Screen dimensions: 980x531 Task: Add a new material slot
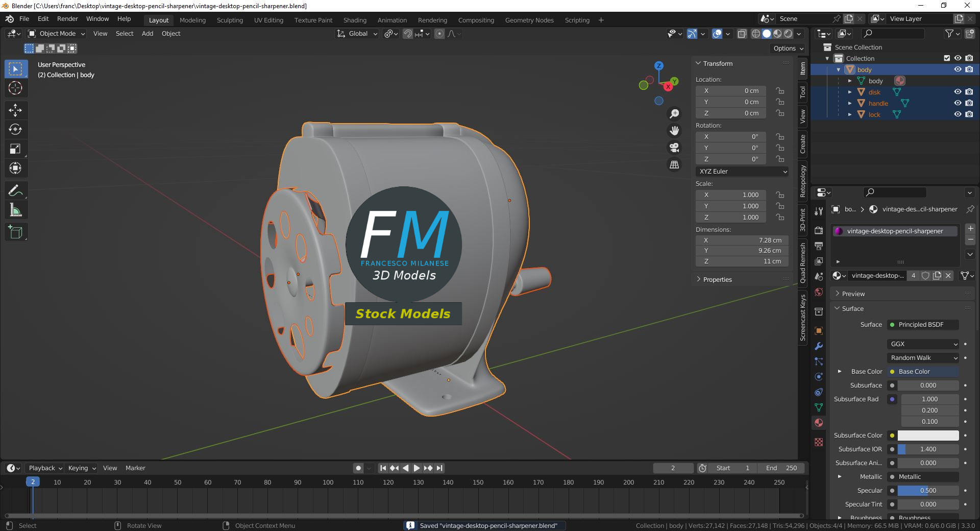click(970, 229)
